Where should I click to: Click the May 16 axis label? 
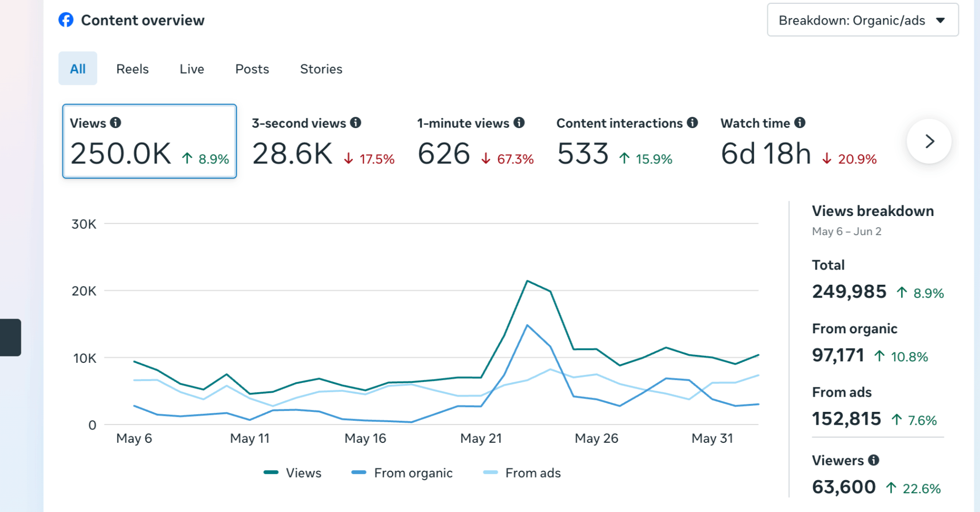tap(365, 438)
